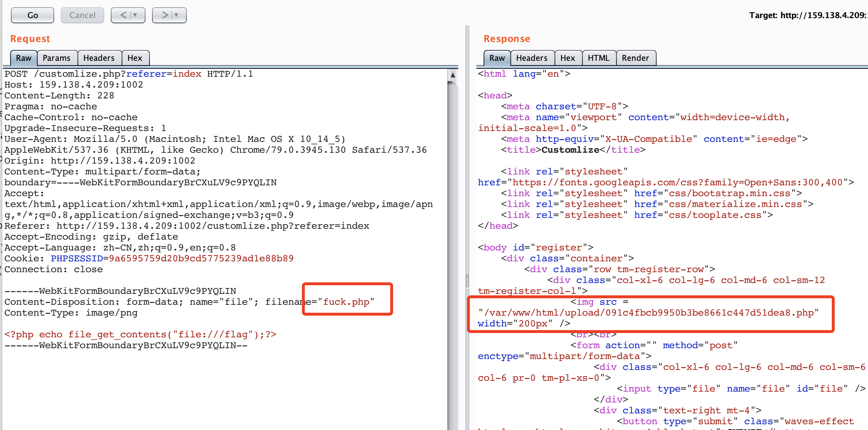Click the Accept-Language header line
The image size is (868, 430).
coord(120,248)
